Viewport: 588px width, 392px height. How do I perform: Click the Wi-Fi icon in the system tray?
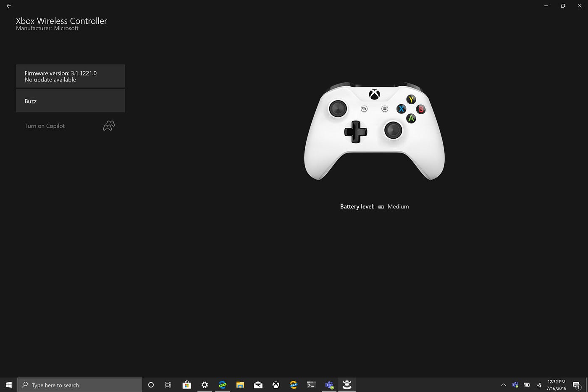click(x=538, y=385)
